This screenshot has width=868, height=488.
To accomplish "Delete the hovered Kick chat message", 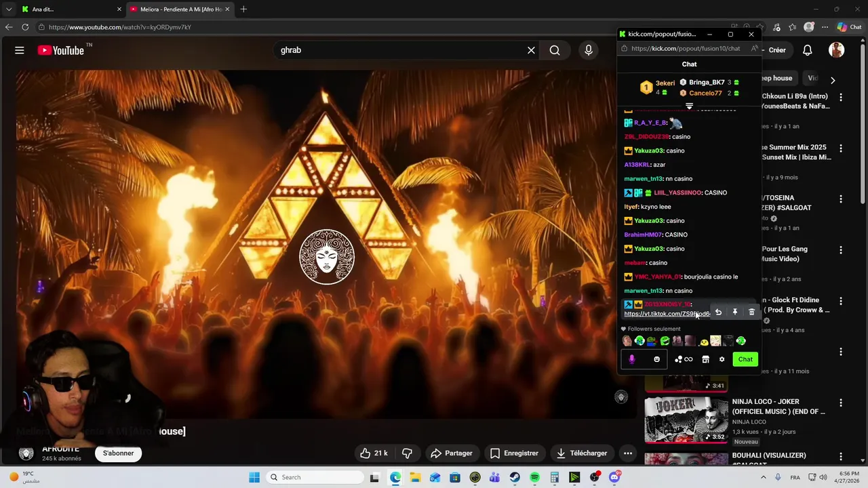I will pyautogui.click(x=751, y=312).
